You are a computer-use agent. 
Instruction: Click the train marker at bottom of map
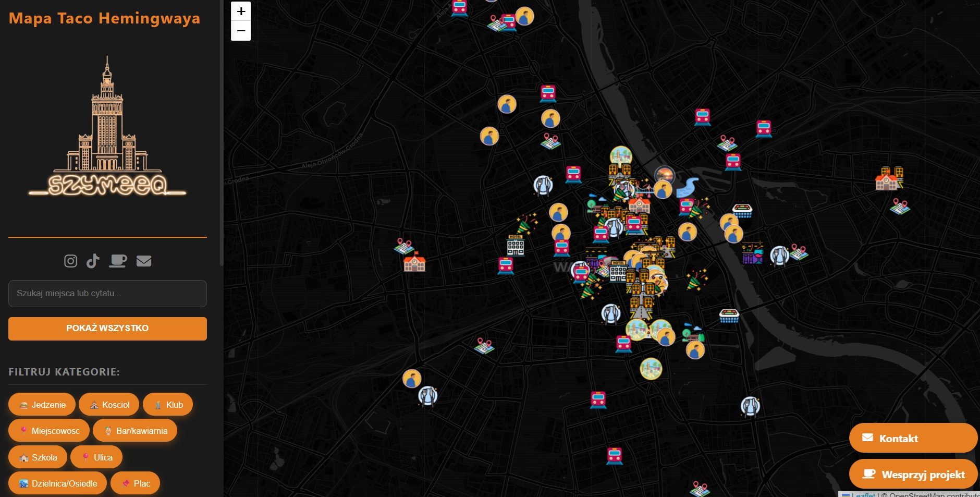pos(615,456)
